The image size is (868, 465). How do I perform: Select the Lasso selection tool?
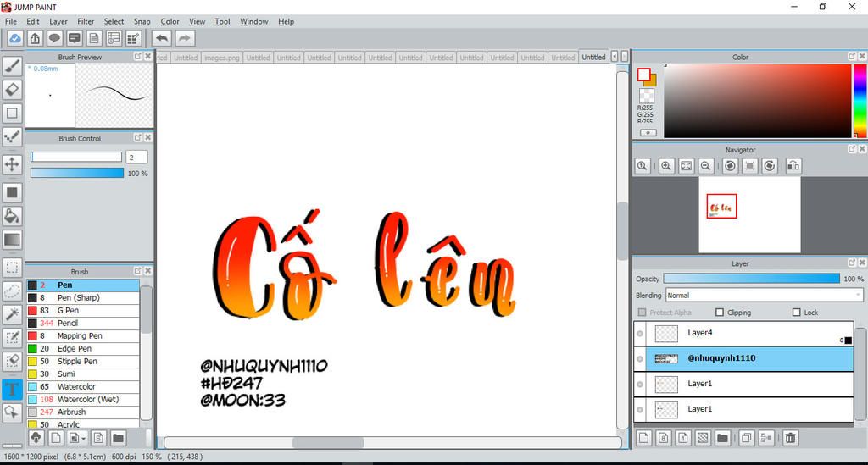tap(12, 291)
